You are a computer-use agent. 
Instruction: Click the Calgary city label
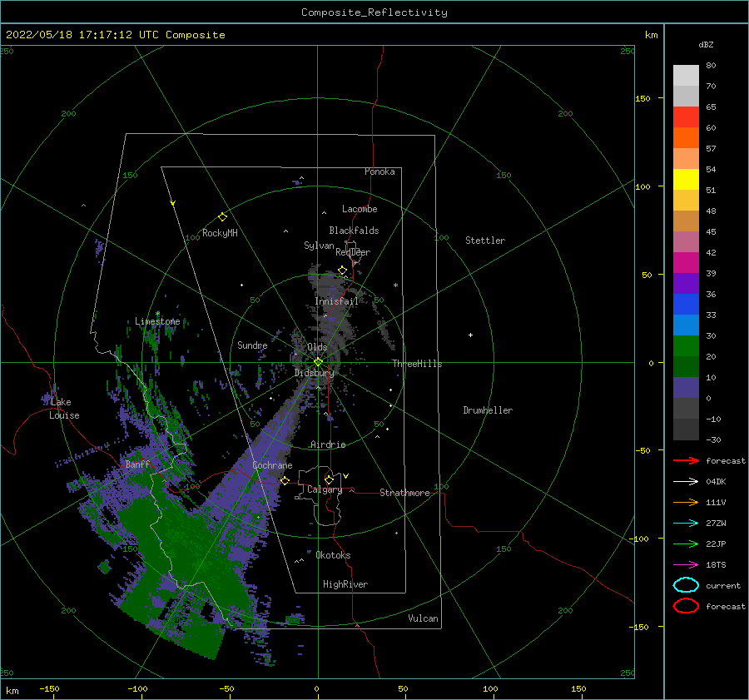click(325, 489)
